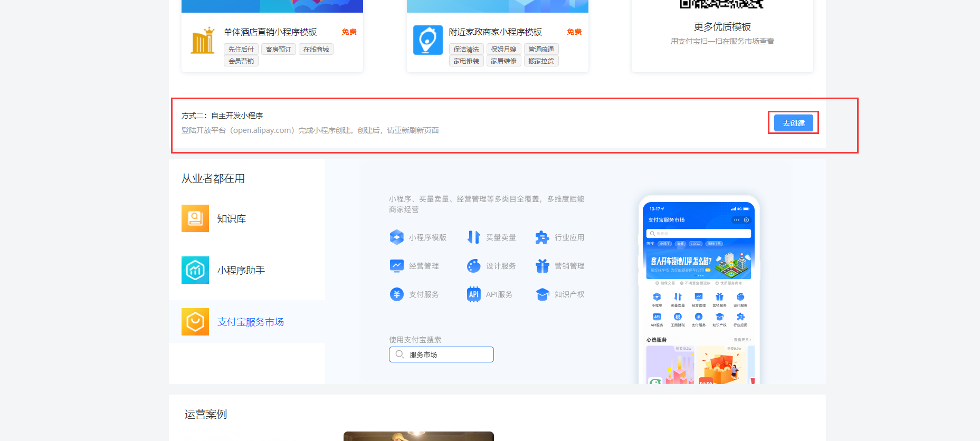980x441 pixels.
Task: Click the 知识库 orange book icon
Action: click(x=195, y=218)
